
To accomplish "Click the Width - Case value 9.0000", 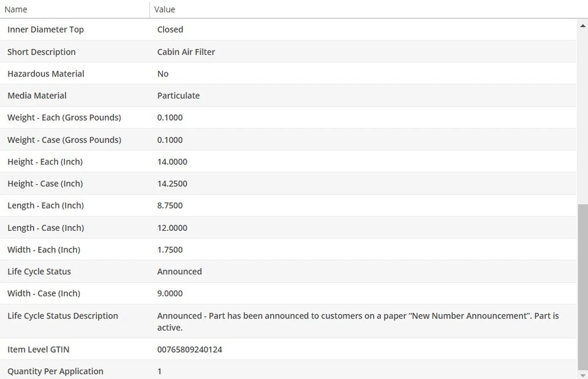I will point(170,293).
